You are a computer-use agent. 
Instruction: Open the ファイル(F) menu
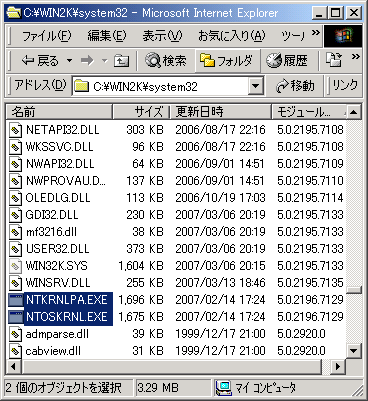[x=47, y=36]
